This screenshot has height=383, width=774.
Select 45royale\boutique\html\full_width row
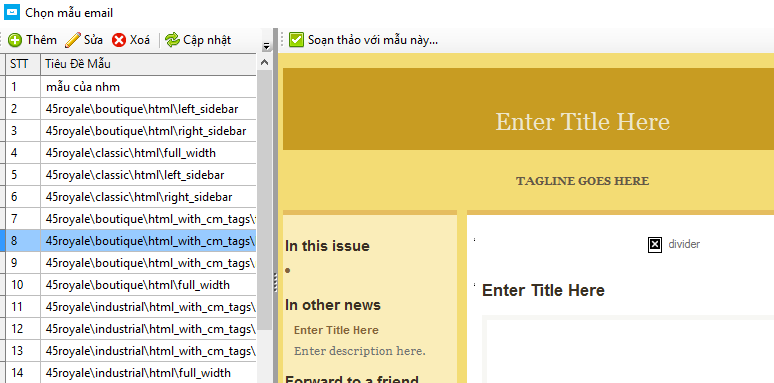pos(131,285)
